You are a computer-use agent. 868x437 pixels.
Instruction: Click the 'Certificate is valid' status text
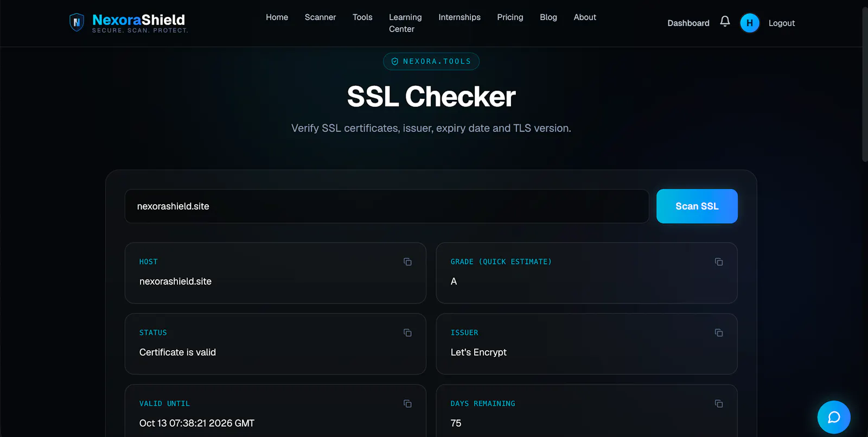pyautogui.click(x=177, y=352)
